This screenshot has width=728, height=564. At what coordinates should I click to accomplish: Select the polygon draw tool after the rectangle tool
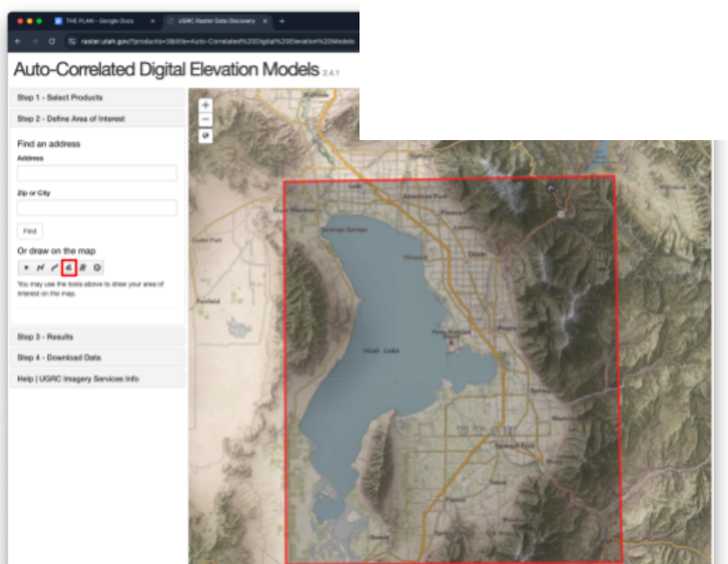tap(83, 268)
